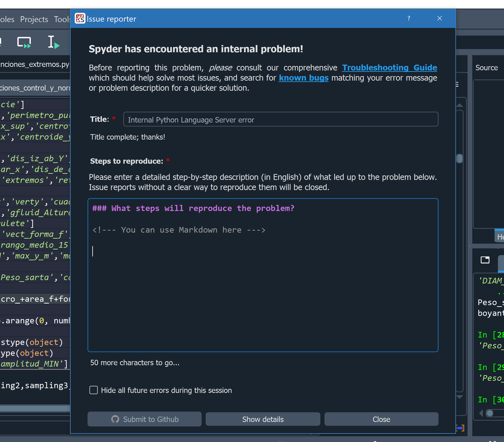Click the editor scrollbar down arrow

coord(459,397)
